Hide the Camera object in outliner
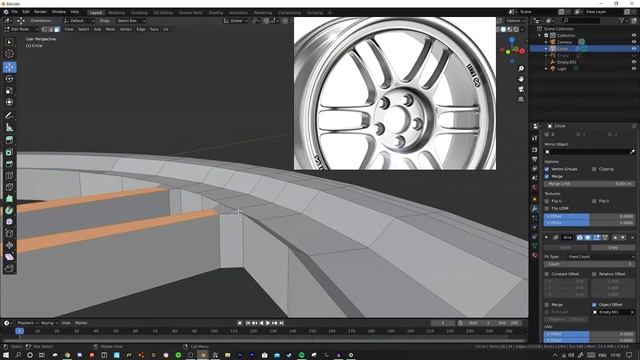The image size is (640, 360). (x=634, y=42)
